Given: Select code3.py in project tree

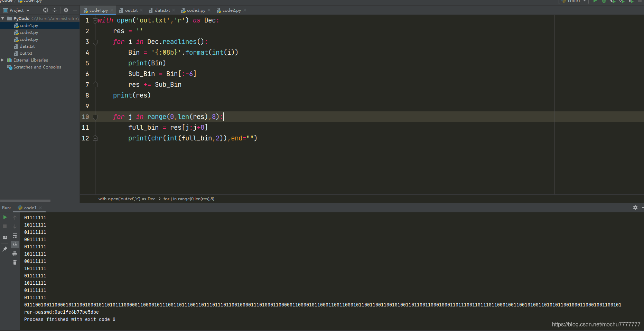Looking at the screenshot, I should [29, 39].
